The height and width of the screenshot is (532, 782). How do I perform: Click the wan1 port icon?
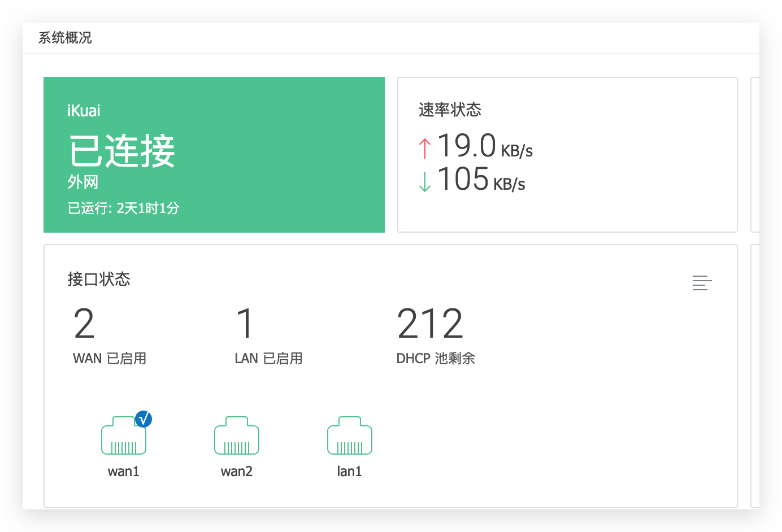[x=124, y=435]
